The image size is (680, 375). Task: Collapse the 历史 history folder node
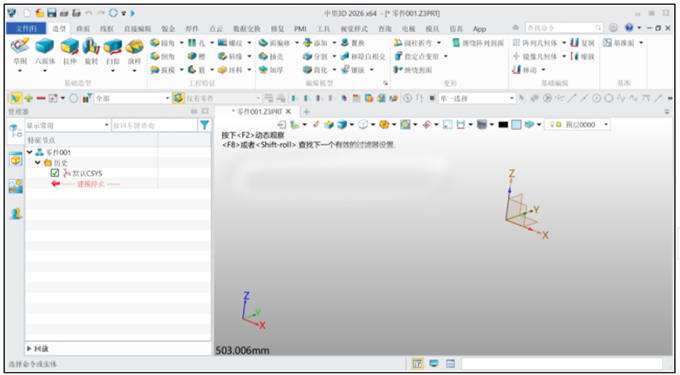tap(38, 163)
